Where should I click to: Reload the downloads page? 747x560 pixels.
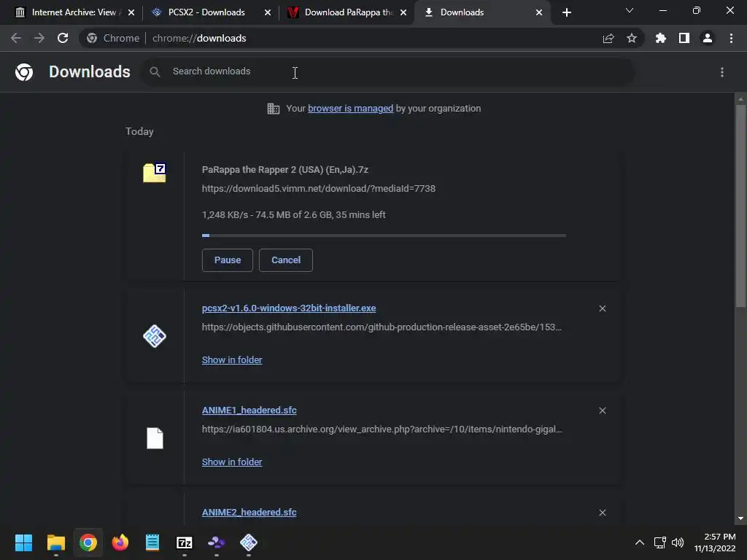click(x=63, y=38)
